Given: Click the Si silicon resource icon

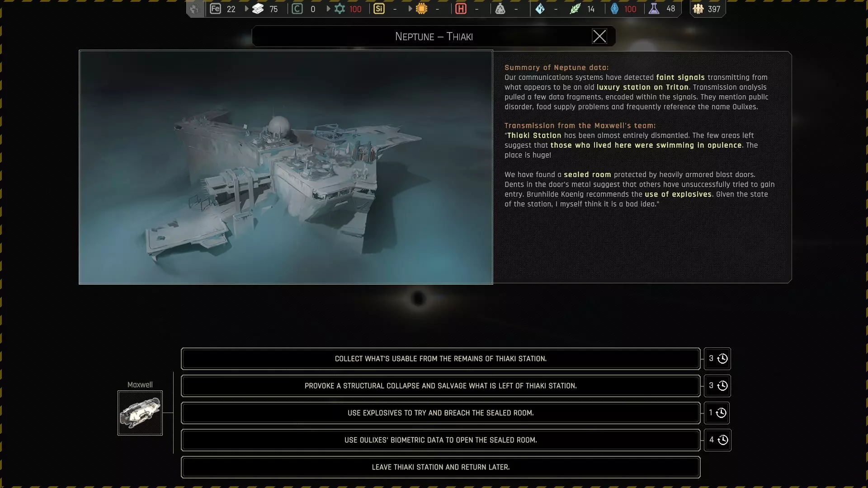Looking at the screenshot, I should click(x=379, y=9).
